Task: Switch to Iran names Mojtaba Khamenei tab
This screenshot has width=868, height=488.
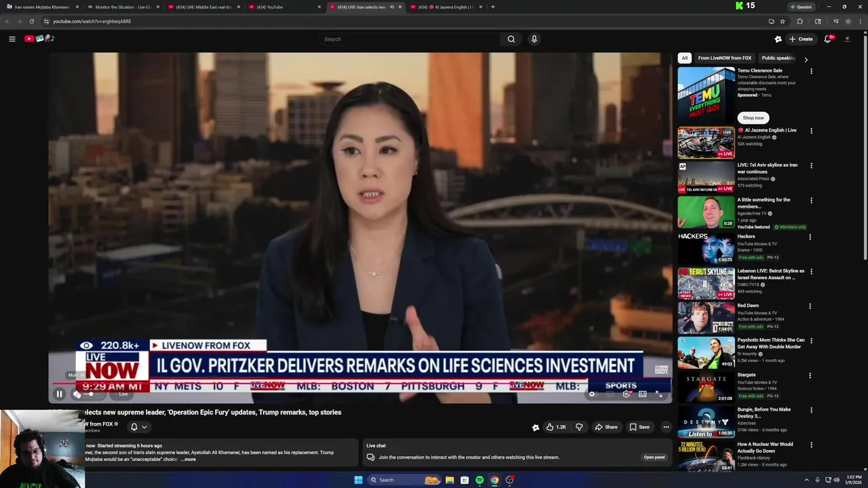Action: tap(41, 7)
